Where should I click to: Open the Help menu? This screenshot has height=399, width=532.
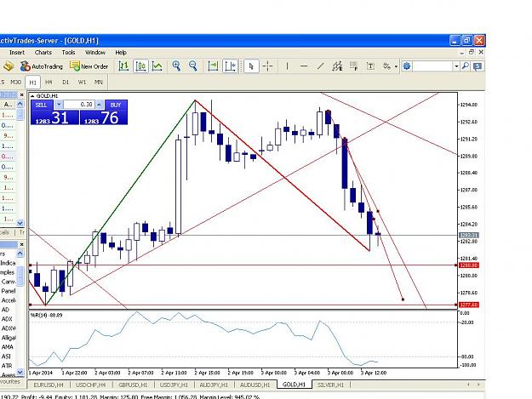click(121, 53)
